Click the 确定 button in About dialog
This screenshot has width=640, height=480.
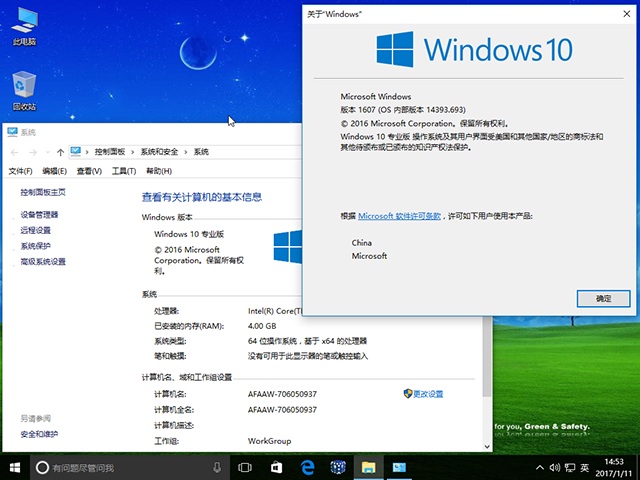(x=603, y=298)
